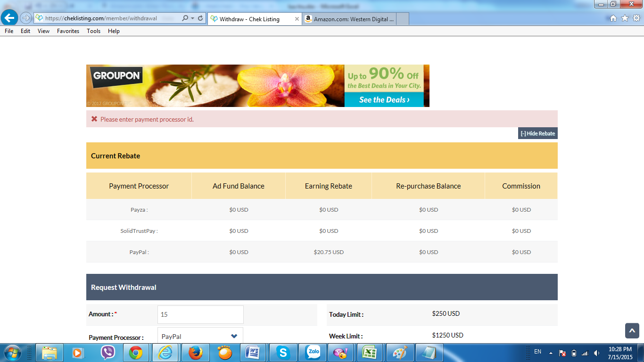Open Windows Explorer from the taskbar
Screen dimensions: 644x362
(50, 353)
